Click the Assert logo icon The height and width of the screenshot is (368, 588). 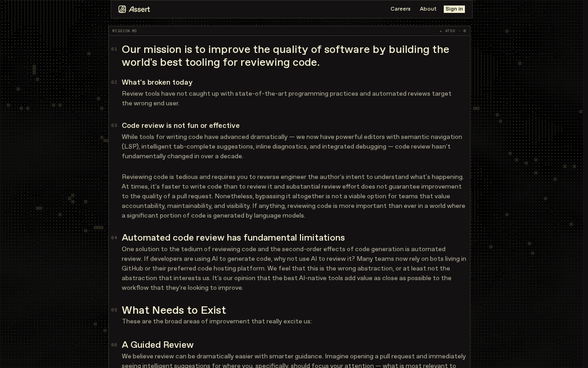point(122,9)
